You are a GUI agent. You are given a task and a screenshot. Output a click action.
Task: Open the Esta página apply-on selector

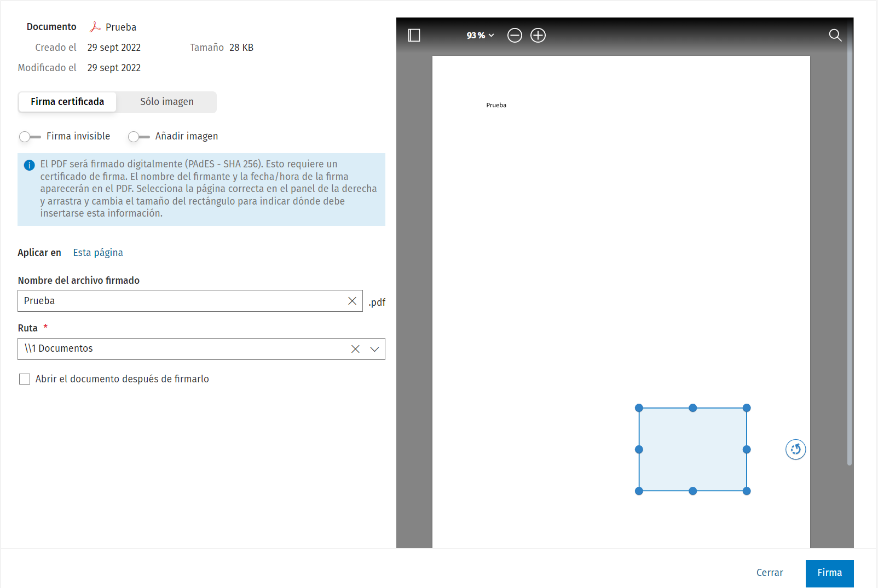tap(98, 253)
